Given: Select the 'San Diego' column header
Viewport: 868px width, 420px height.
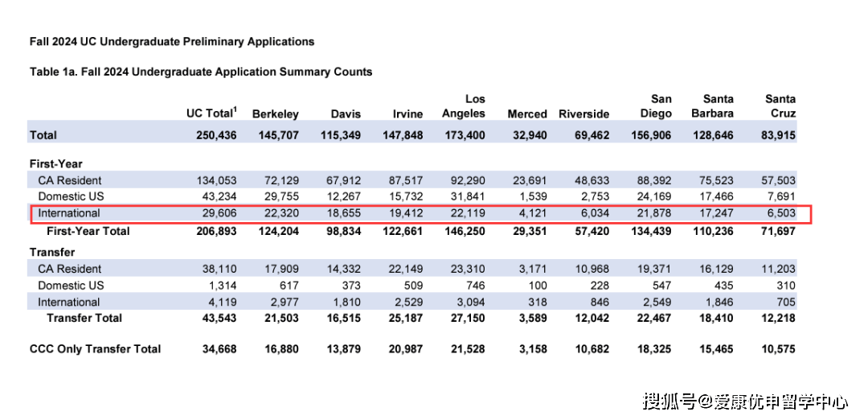Looking at the screenshot, I should point(657,106).
